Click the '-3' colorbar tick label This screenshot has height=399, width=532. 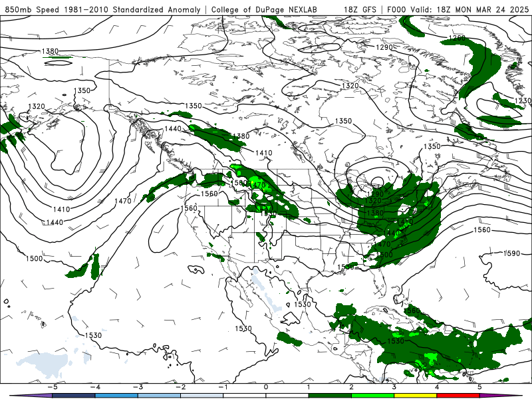pyautogui.click(x=138, y=387)
